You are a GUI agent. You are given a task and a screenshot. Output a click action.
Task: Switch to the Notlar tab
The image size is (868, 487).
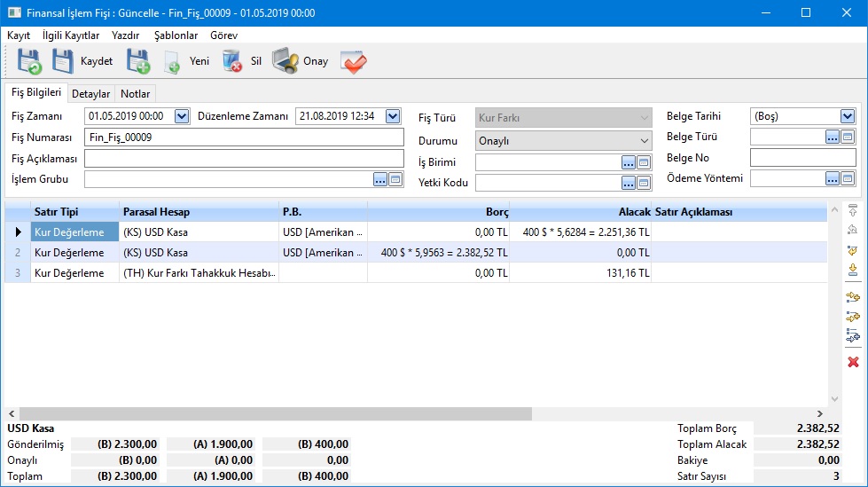coord(135,94)
